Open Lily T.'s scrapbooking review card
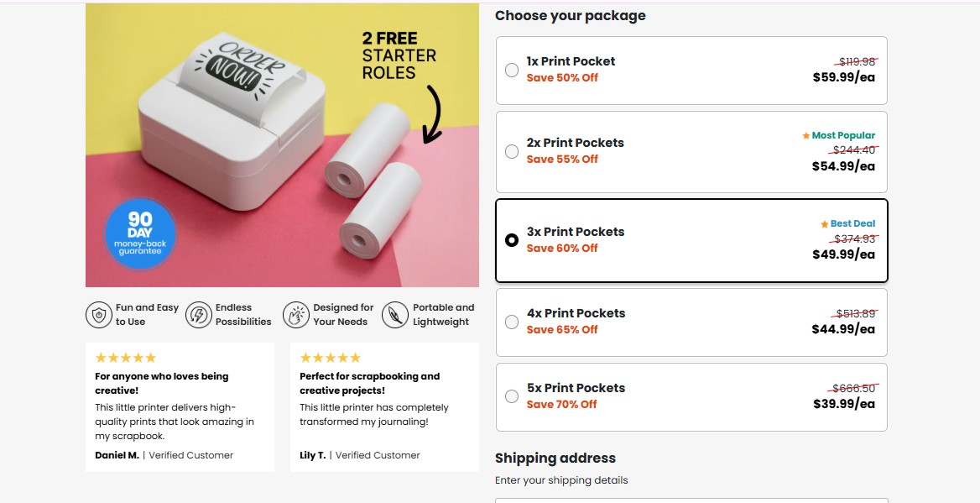Image resolution: width=980 pixels, height=503 pixels. click(384, 407)
